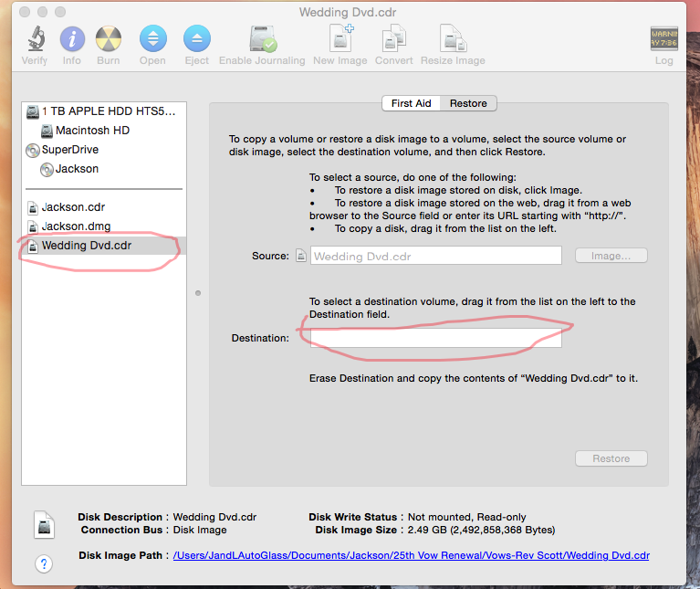Click the Restore button at bottom
Viewport: 700px width, 589px height.
click(x=611, y=458)
